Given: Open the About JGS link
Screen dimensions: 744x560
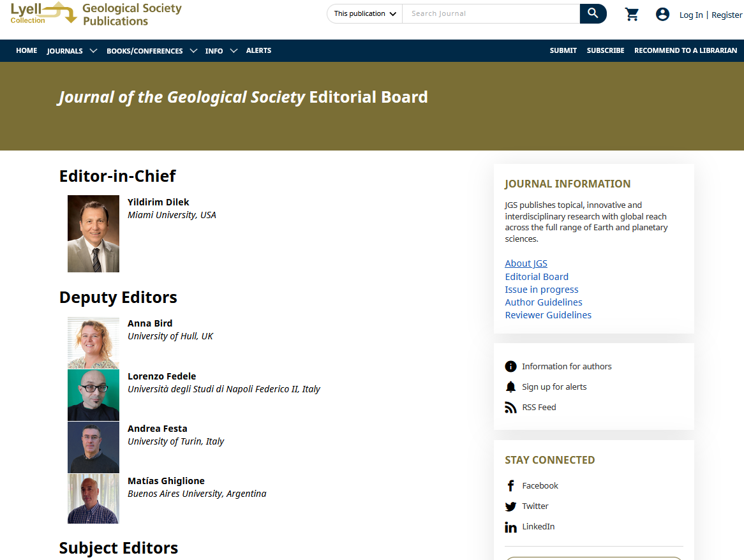Looking at the screenshot, I should [x=526, y=263].
